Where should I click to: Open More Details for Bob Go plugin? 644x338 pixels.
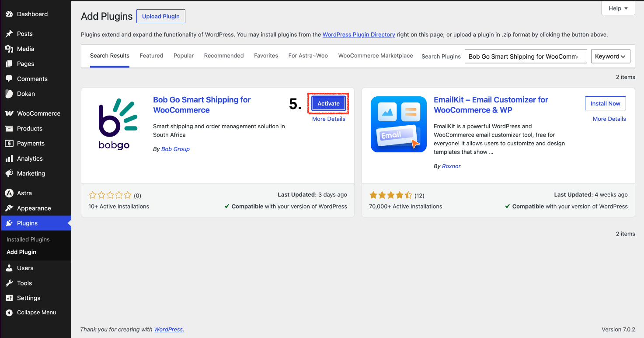[329, 119]
